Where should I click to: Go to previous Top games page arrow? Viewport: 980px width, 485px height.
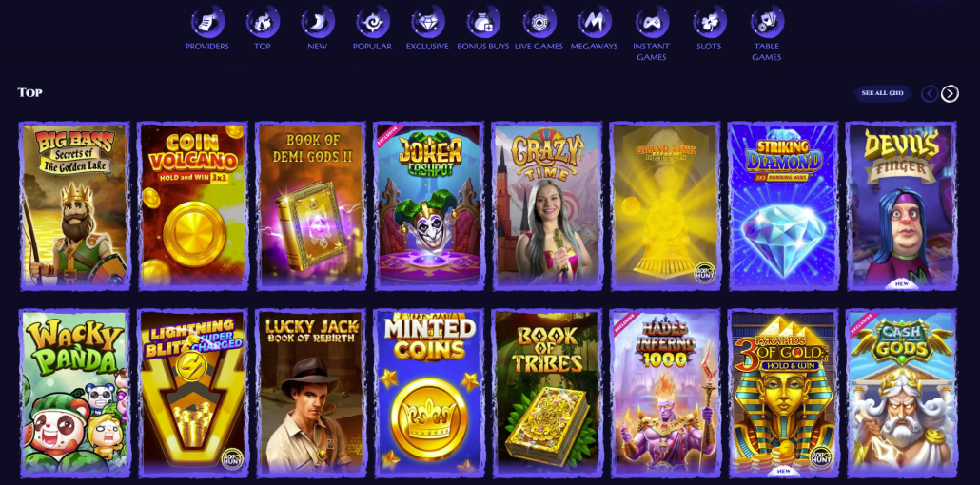click(930, 94)
